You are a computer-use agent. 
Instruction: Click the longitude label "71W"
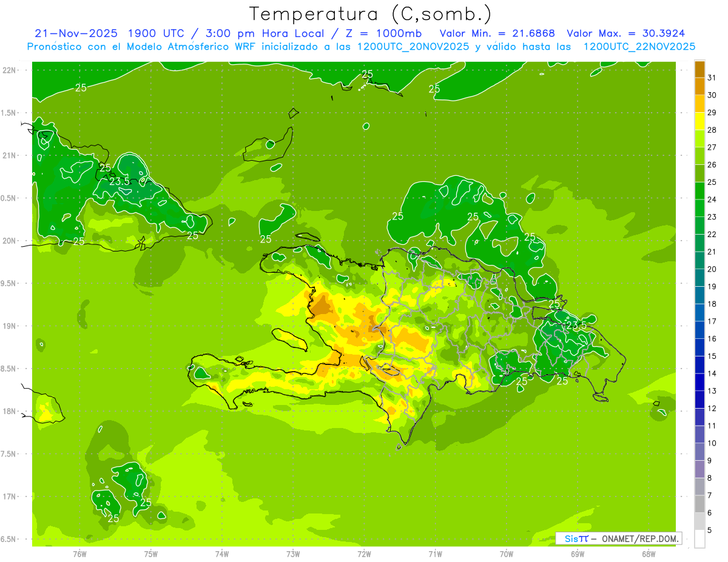pos(435,554)
